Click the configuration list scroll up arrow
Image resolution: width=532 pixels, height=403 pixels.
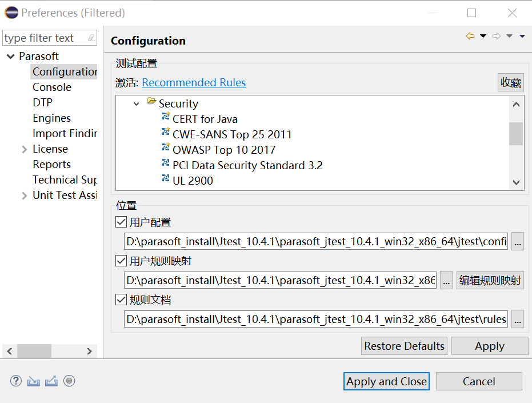coord(516,104)
